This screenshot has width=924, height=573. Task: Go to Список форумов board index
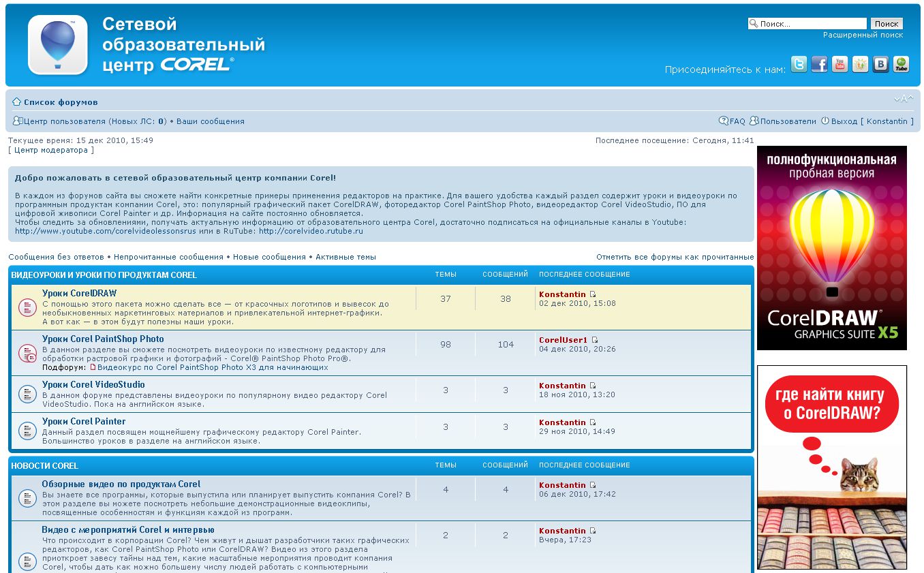(x=61, y=102)
